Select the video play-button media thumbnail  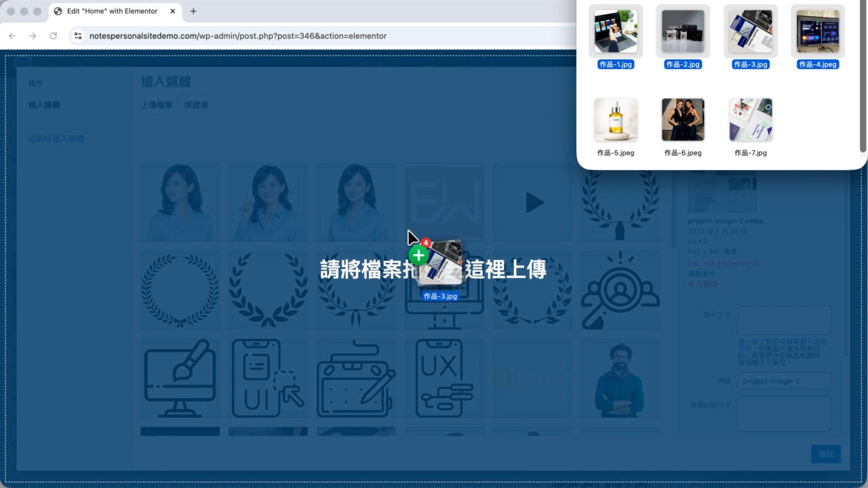tap(532, 202)
